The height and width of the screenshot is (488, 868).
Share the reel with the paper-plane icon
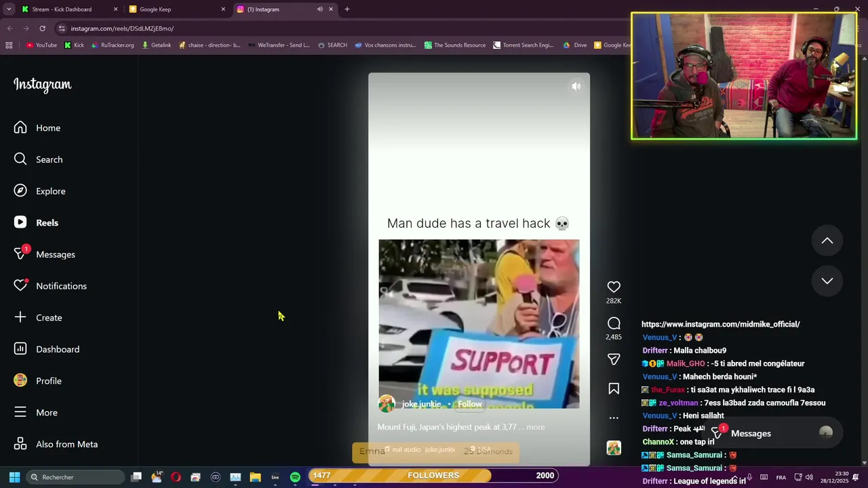click(614, 359)
